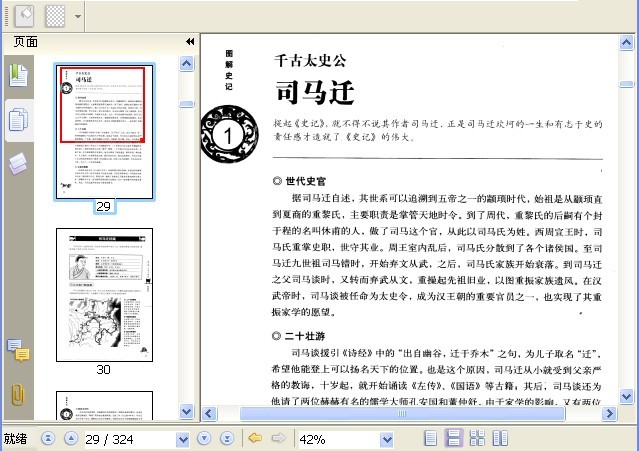Image resolution: width=639 pixels, height=451 pixels.
Task: Collapse the 页面 panel with arrows
Action: (190, 42)
